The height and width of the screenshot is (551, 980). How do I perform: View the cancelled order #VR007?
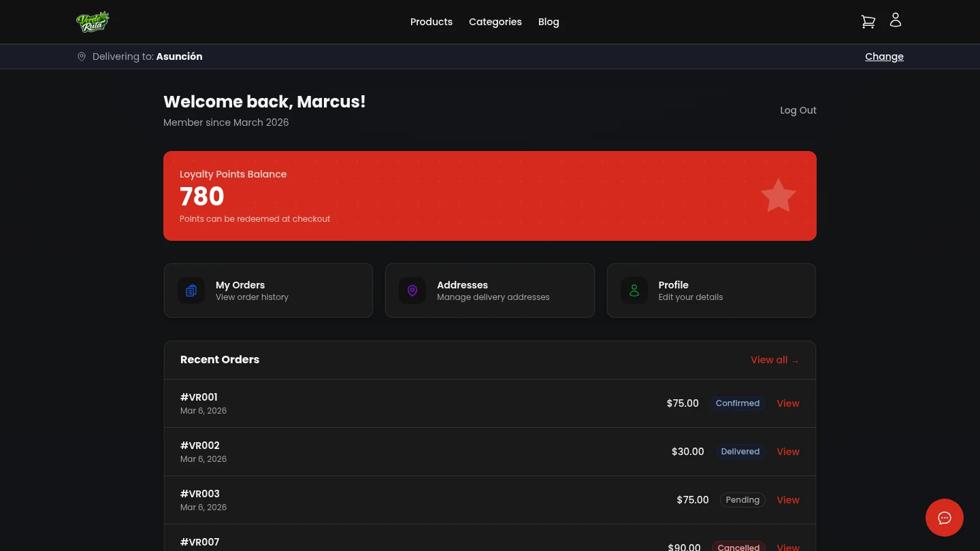click(x=787, y=546)
